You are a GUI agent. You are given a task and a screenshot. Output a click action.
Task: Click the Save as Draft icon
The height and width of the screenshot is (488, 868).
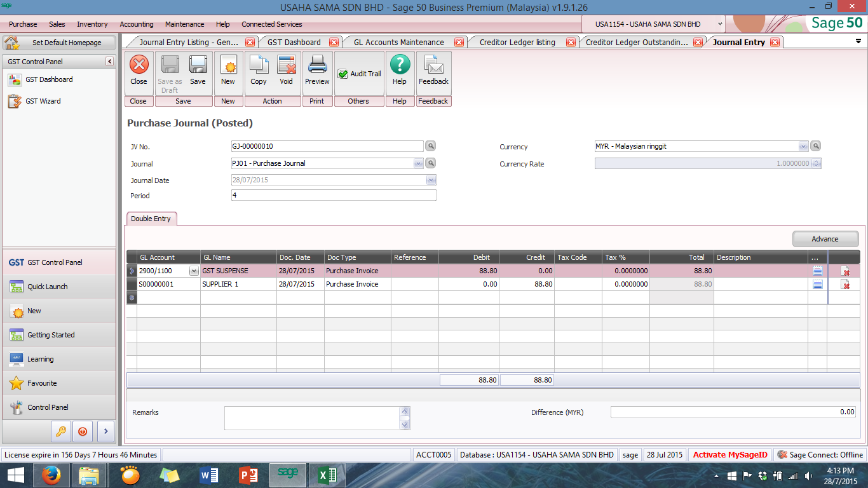(x=170, y=73)
